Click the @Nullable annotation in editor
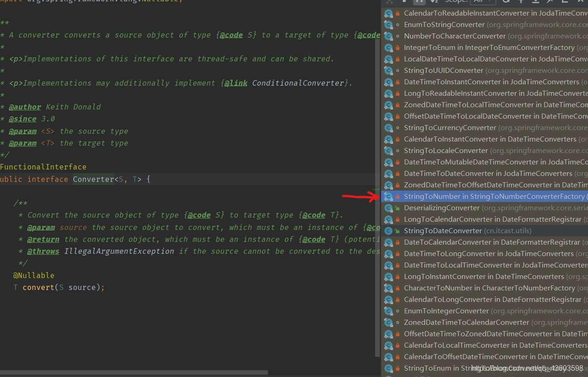This screenshot has height=377, width=588. tap(34, 275)
